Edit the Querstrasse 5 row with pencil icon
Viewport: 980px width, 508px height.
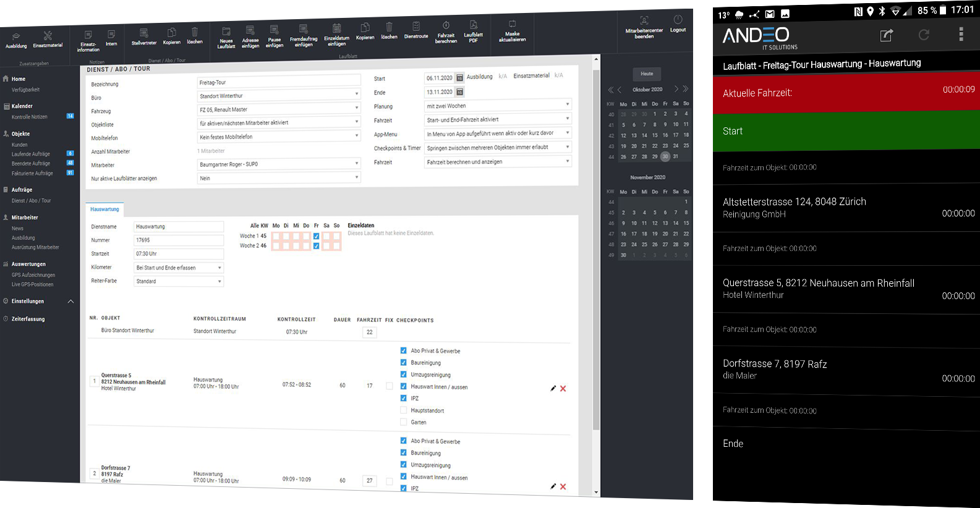[x=553, y=388]
